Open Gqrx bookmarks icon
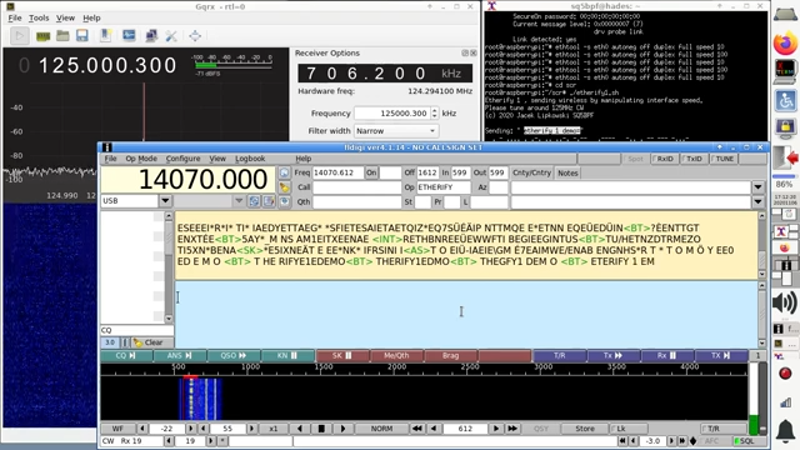This screenshot has width=800, height=450. point(106,35)
